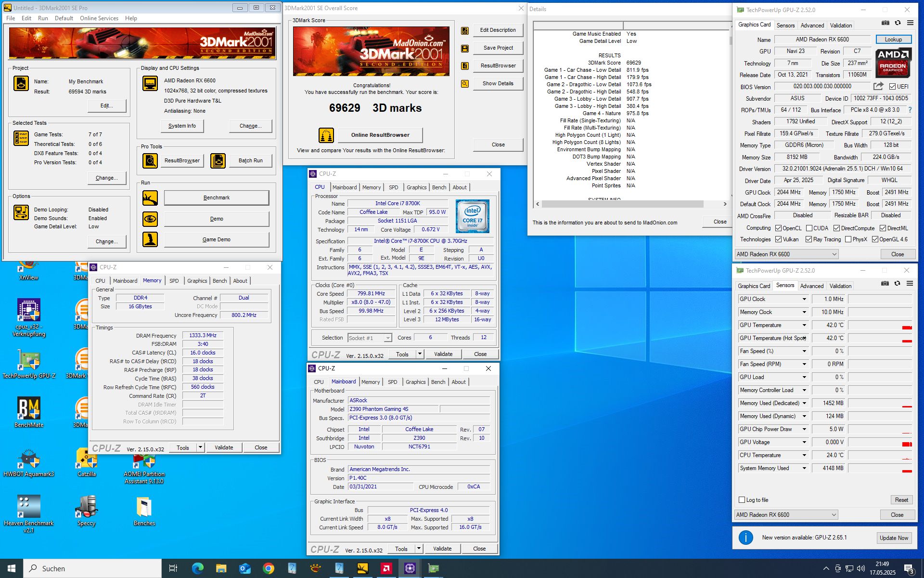Image resolution: width=924 pixels, height=578 pixels.
Task: Toggle the DirectCompute checkbox in GPU-Z
Action: 836,228
